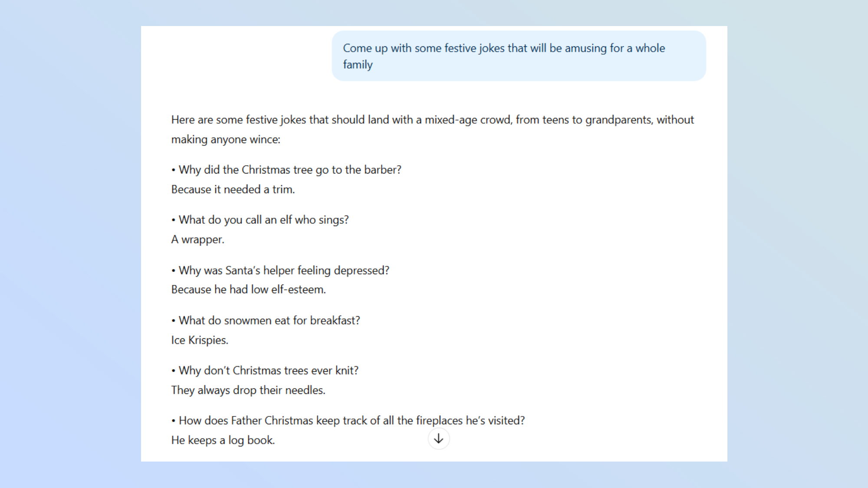This screenshot has height=488, width=868.
Task: Click the scroll-to-bottom down arrow button
Action: pos(438,439)
